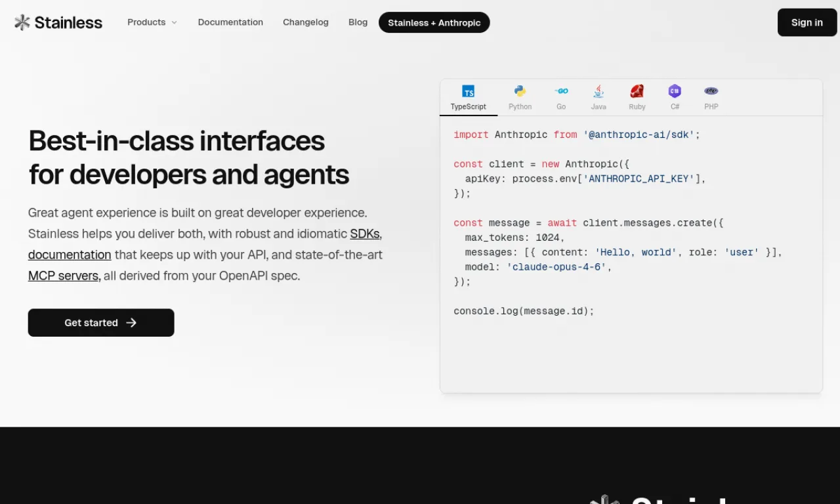Click the Get started button label
Image resolution: width=840 pixels, height=504 pixels.
91,323
